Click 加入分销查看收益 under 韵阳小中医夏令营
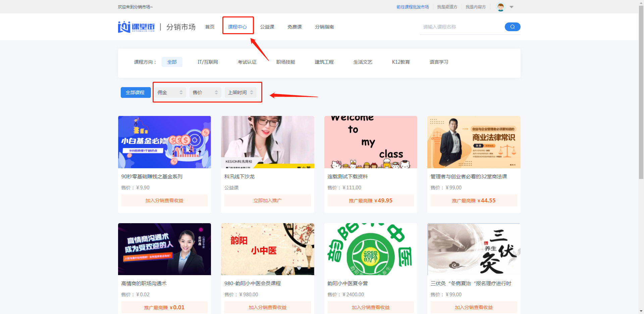This screenshot has height=314, width=644. pos(371,307)
